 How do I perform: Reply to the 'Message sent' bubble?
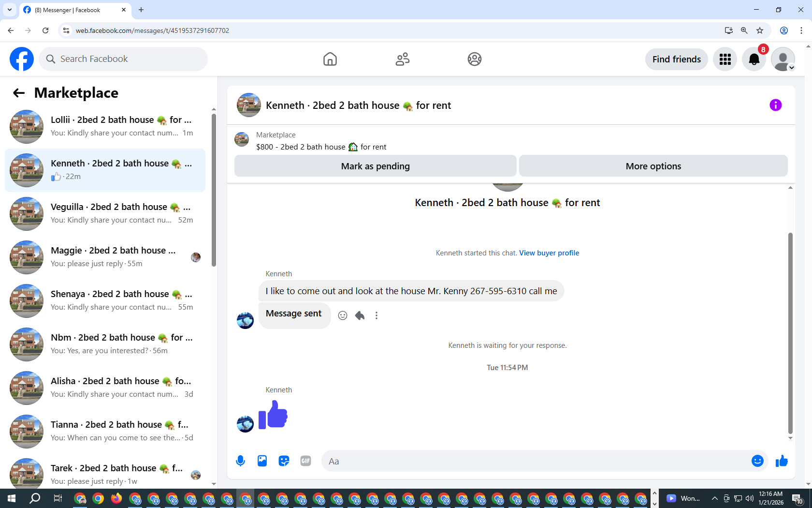[360, 315]
